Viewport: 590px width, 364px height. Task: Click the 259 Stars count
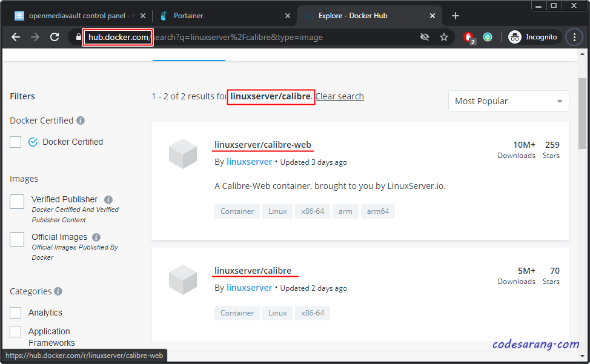552,145
